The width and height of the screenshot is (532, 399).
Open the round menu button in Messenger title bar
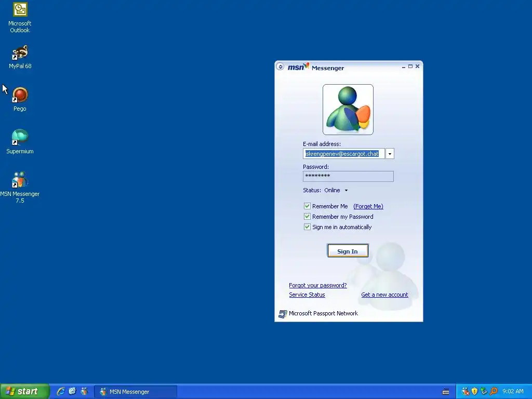point(280,66)
